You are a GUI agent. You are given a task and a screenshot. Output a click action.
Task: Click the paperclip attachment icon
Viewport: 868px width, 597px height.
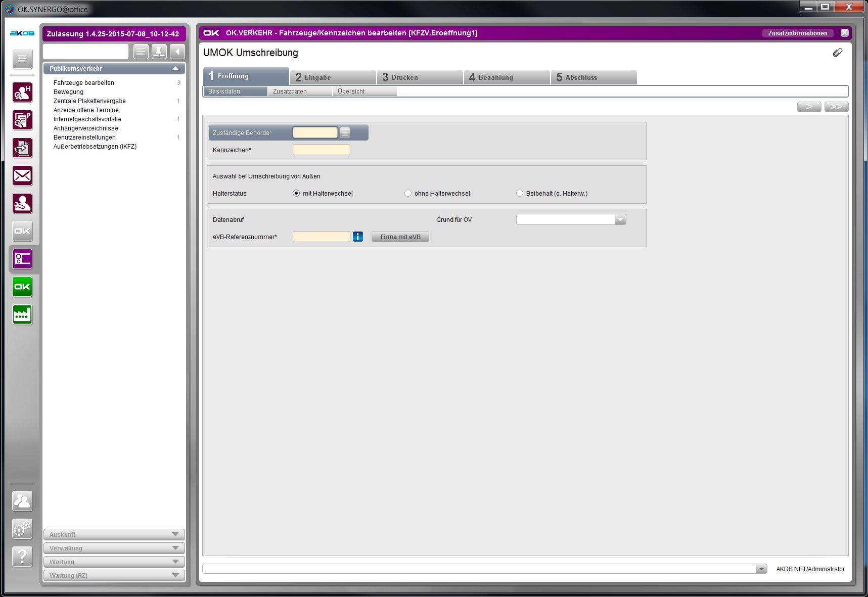click(838, 53)
